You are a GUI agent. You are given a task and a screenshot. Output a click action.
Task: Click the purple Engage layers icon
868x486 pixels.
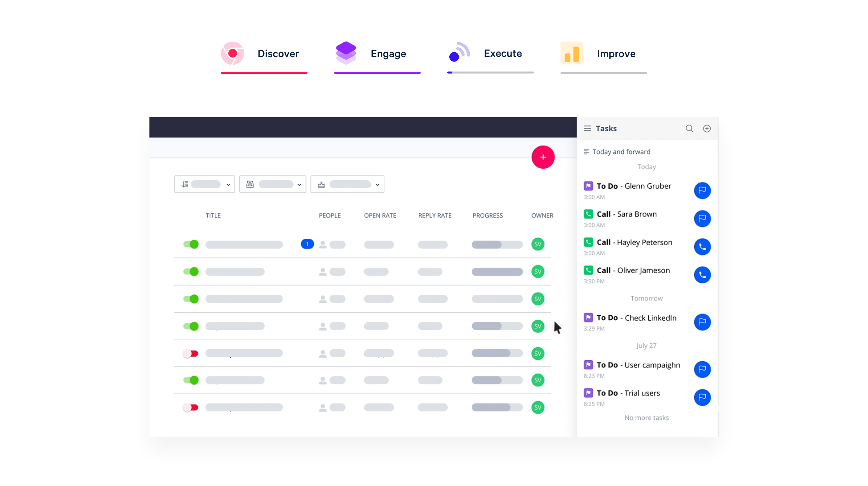click(346, 53)
